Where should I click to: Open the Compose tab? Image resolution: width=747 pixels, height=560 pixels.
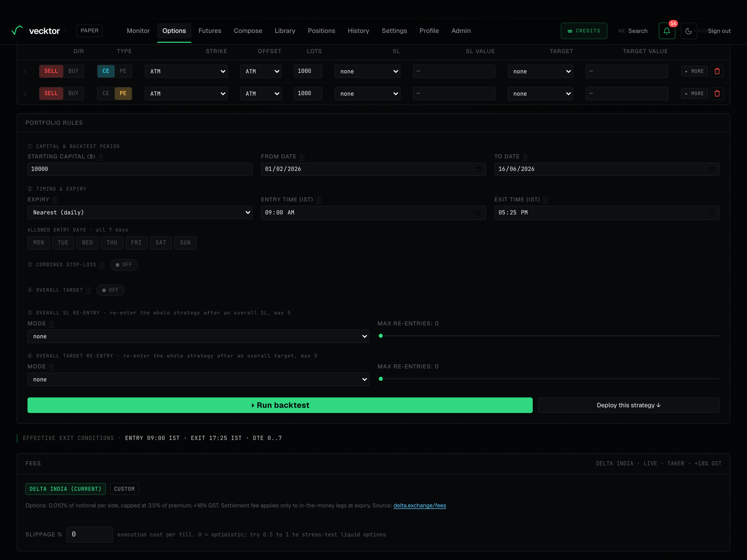248,31
